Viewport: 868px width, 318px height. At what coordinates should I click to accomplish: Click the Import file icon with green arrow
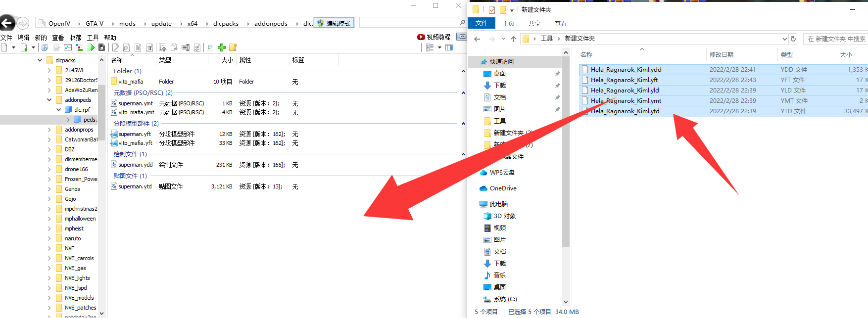coord(24,47)
